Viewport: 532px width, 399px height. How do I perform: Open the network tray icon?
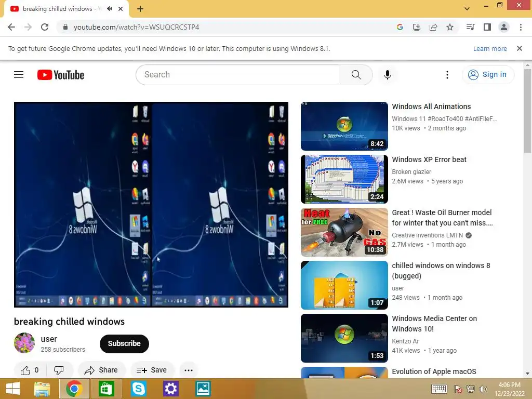(471, 389)
